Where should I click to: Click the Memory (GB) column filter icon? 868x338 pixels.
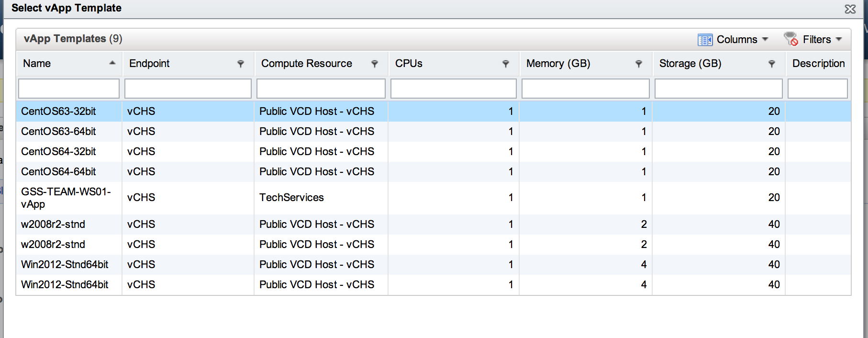(x=638, y=64)
